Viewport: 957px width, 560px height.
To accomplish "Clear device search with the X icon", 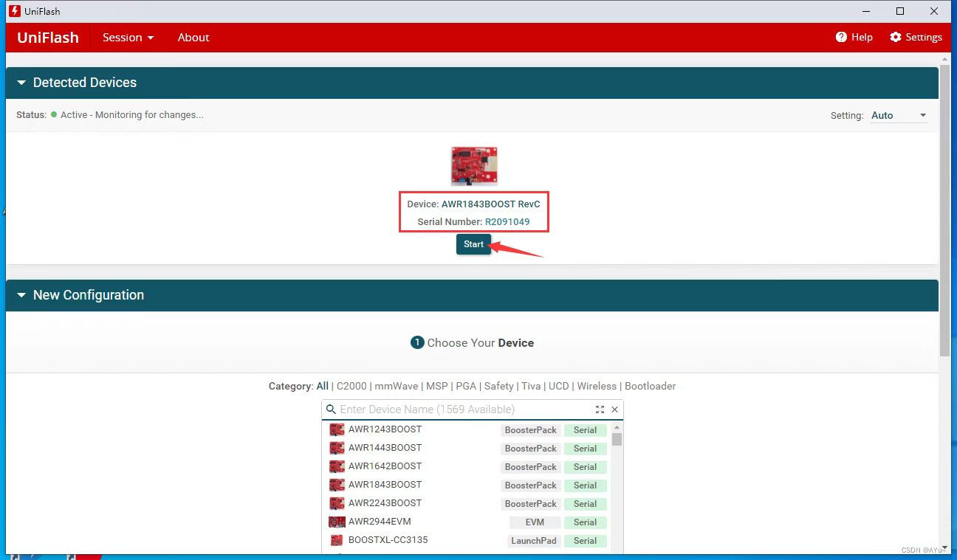I will coord(614,409).
